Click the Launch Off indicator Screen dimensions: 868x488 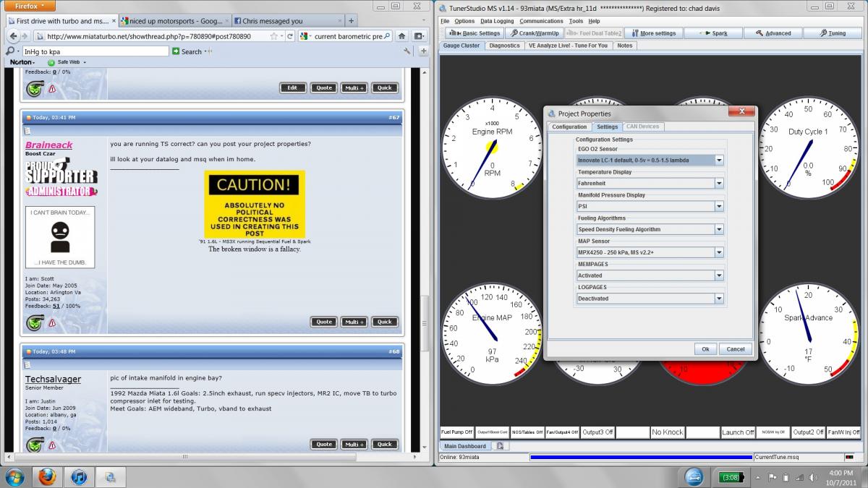[737, 432]
